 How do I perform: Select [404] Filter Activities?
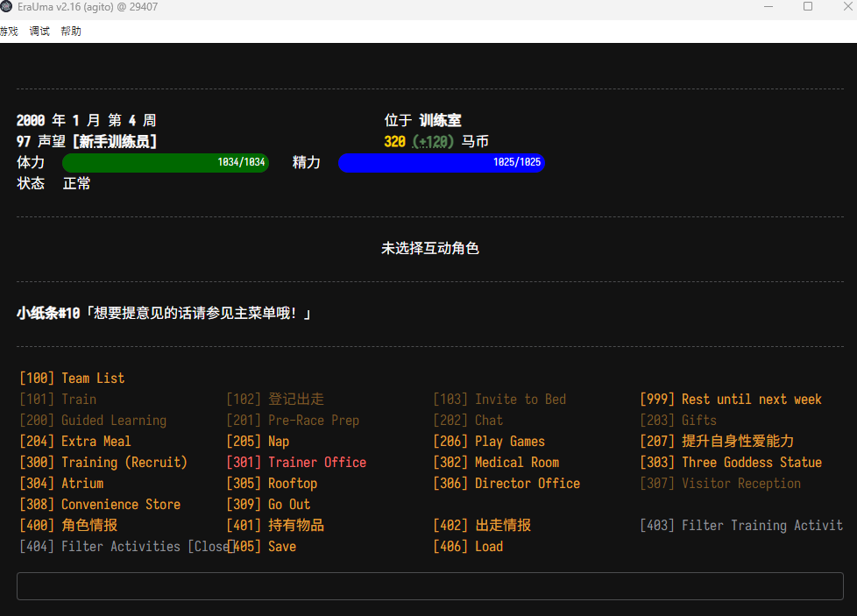click(x=123, y=547)
